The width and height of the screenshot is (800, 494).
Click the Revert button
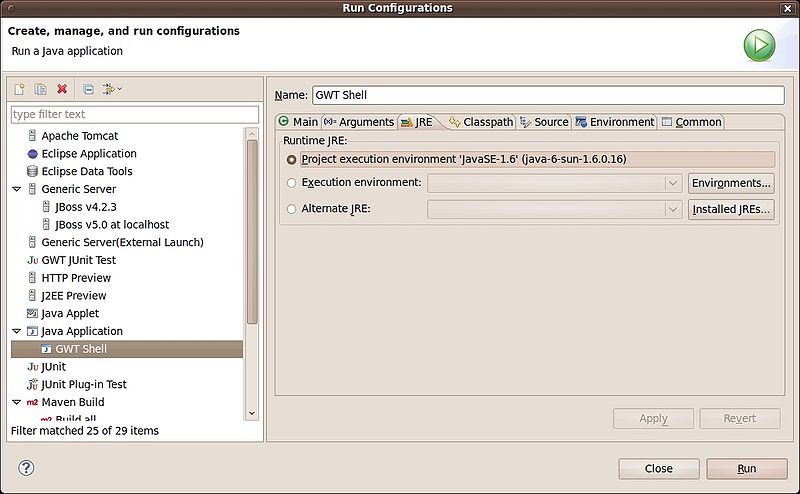coord(740,418)
